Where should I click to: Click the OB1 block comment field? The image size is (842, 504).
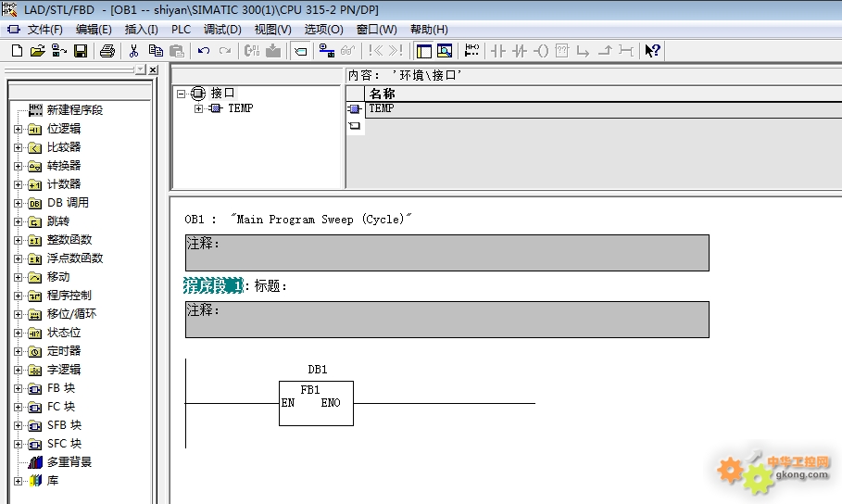(446, 253)
